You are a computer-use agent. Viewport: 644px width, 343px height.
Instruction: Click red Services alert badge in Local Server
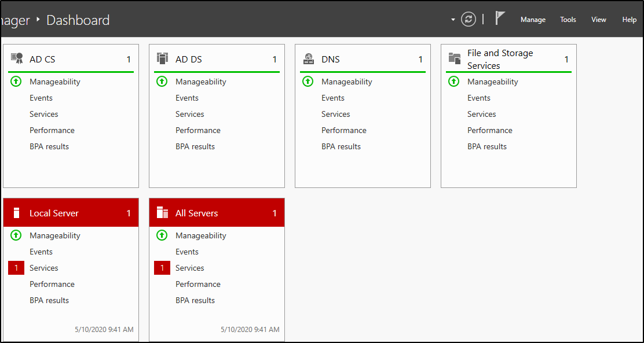click(16, 268)
